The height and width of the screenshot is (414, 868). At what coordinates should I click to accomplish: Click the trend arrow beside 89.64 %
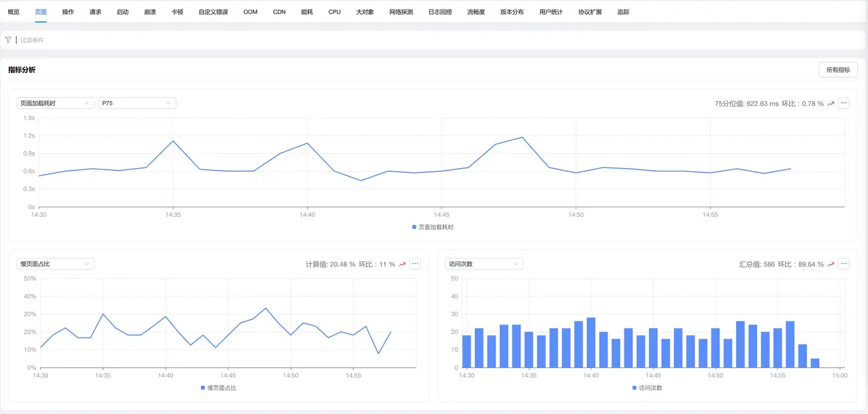pos(831,264)
